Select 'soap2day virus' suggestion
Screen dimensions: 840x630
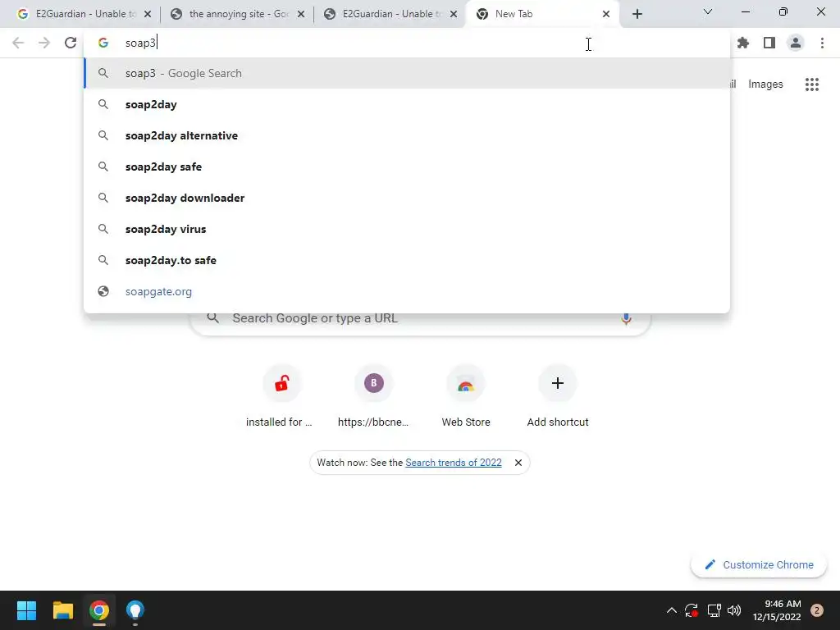(x=407, y=229)
